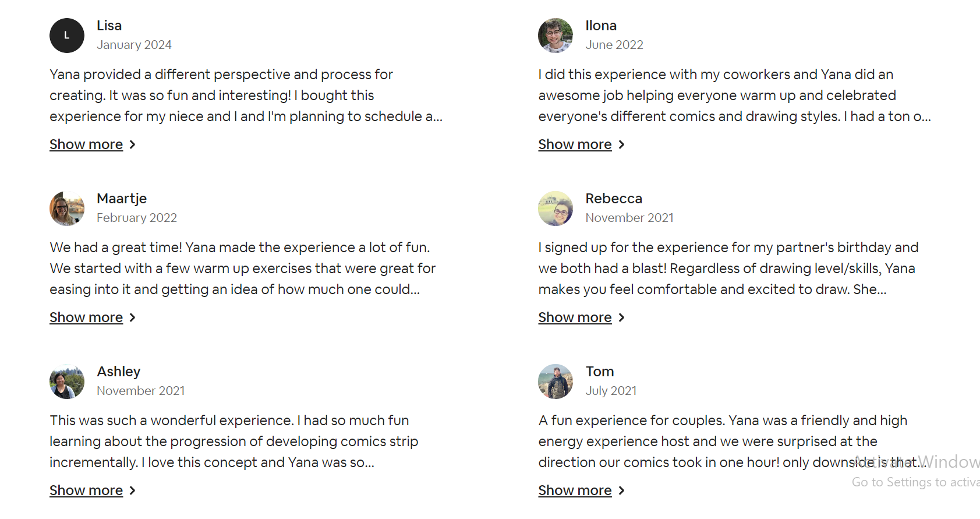Click Lisa's initial avatar icon

[67, 36]
